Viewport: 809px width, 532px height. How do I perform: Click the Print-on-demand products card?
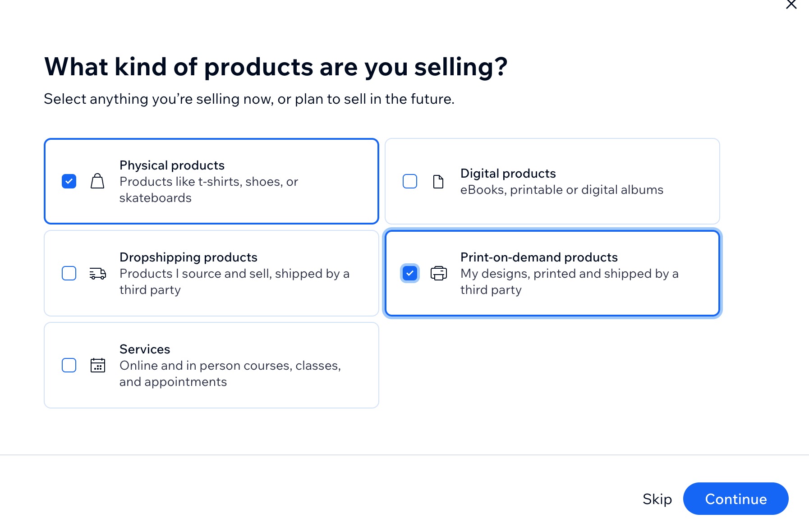pos(552,273)
